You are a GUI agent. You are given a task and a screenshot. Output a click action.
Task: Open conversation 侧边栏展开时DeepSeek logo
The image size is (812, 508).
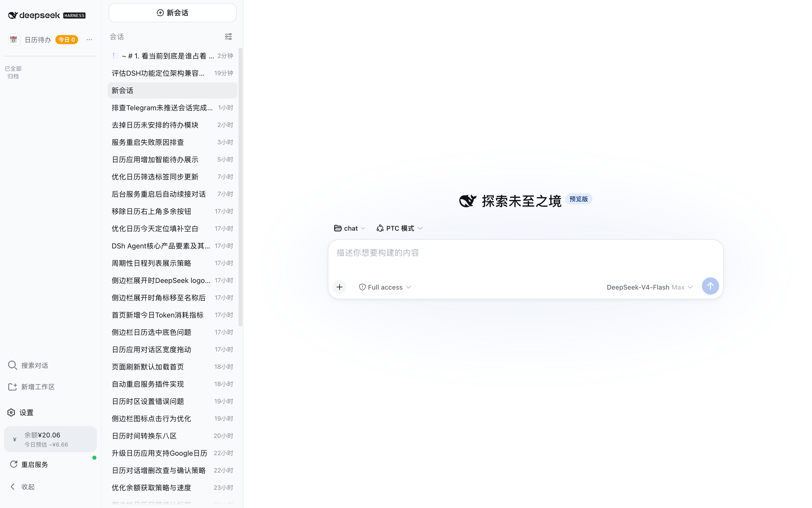[x=173, y=280]
